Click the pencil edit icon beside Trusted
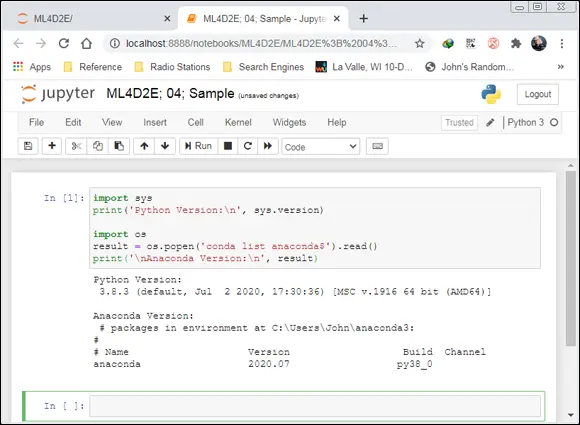This screenshot has width=580, height=425. click(490, 122)
